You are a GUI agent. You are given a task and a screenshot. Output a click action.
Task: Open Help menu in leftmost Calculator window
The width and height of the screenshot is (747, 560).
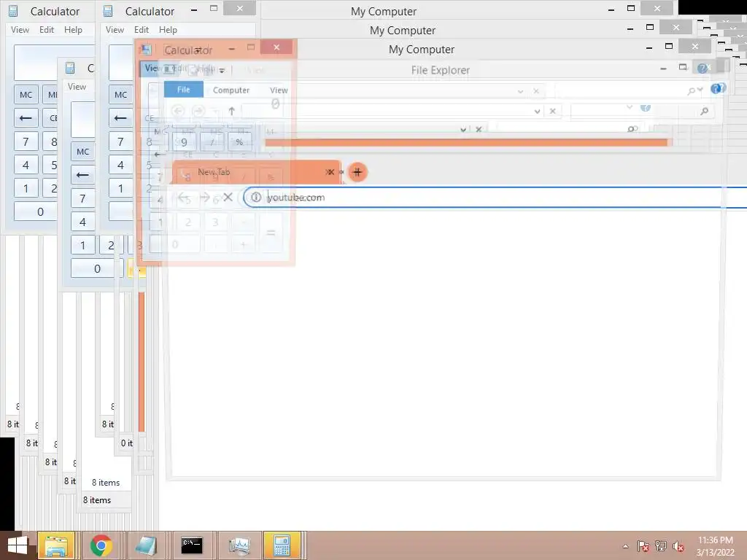pyautogui.click(x=74, y=29)
